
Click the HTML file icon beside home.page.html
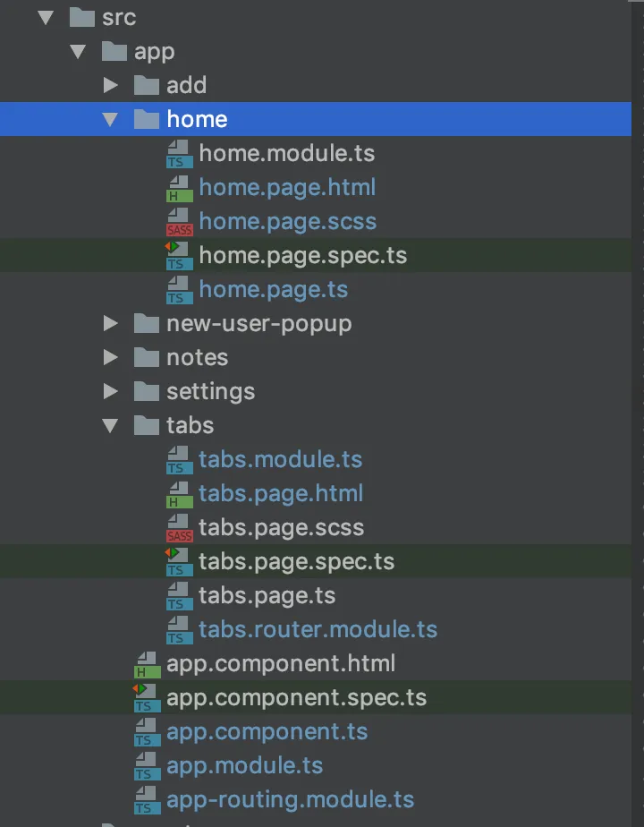coord(180,188)
